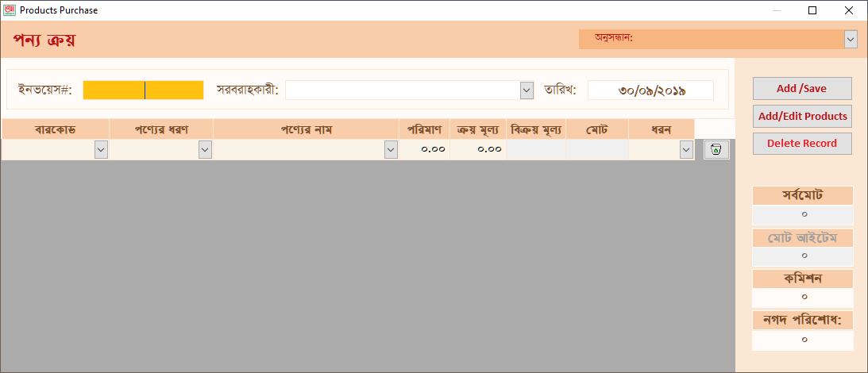This screenshot has width=868, height=373.
Task: Click the তারিখ date field
Action: [650, 90]
